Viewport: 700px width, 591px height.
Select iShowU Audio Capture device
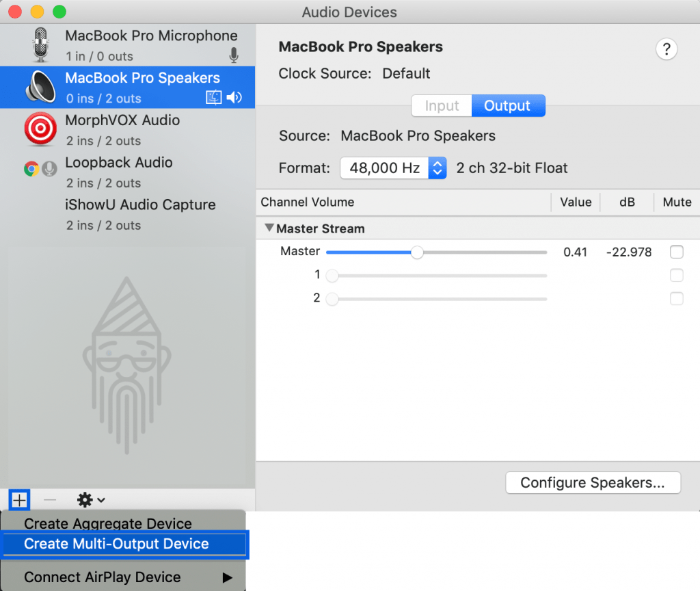pos(128,214)
